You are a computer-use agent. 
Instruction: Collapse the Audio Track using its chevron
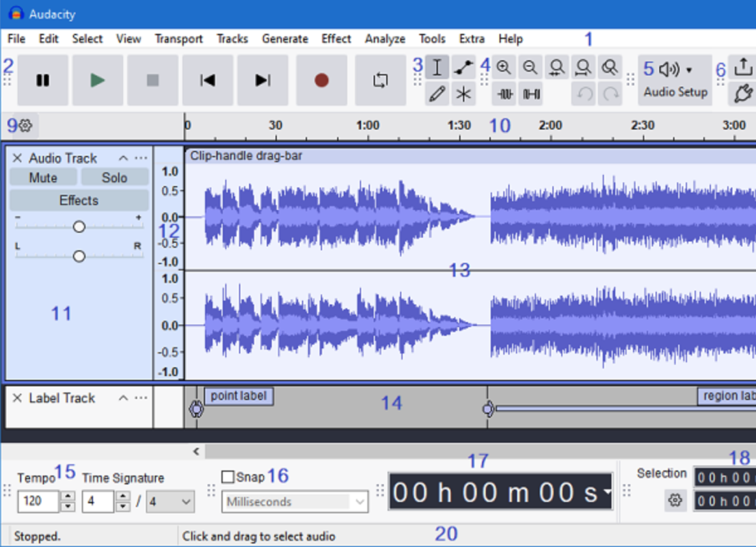pyautogui.click(x=123, y=158)
